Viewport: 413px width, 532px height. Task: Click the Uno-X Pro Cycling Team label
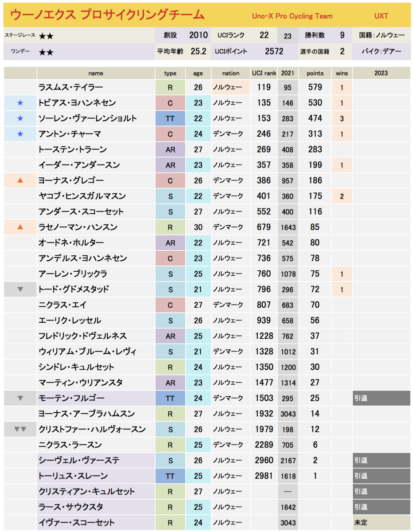pos(292,16)
